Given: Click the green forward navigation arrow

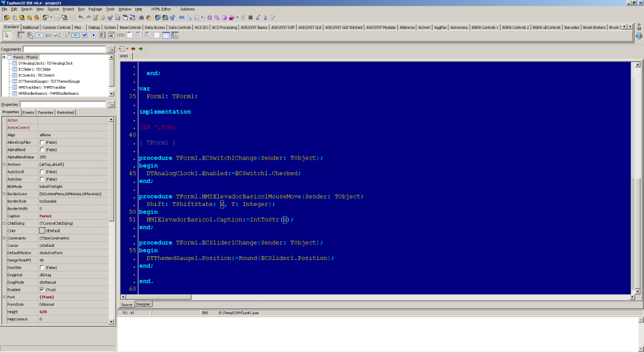Looking at the screenshot, I should point(141,48).
